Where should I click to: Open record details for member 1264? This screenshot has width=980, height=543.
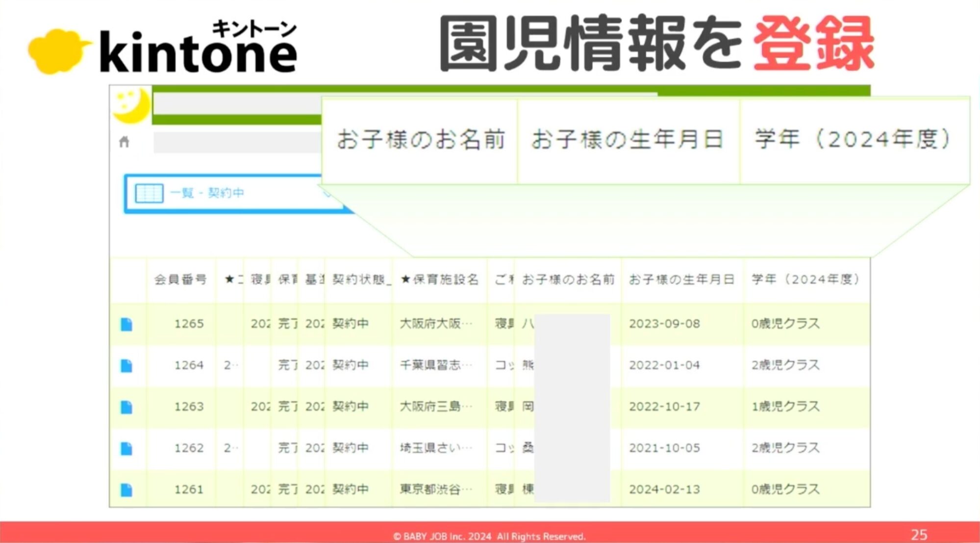[126, 366]
